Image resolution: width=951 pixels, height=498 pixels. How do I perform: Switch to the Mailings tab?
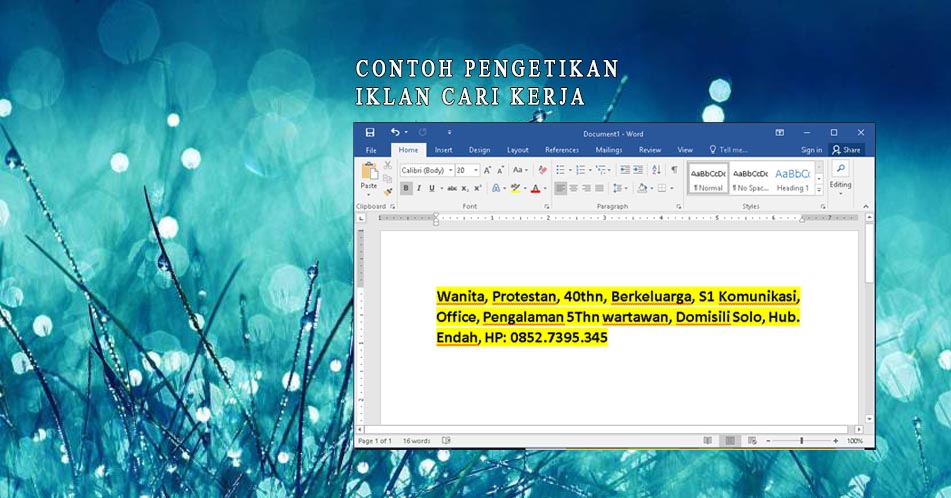tap(608, 150)
